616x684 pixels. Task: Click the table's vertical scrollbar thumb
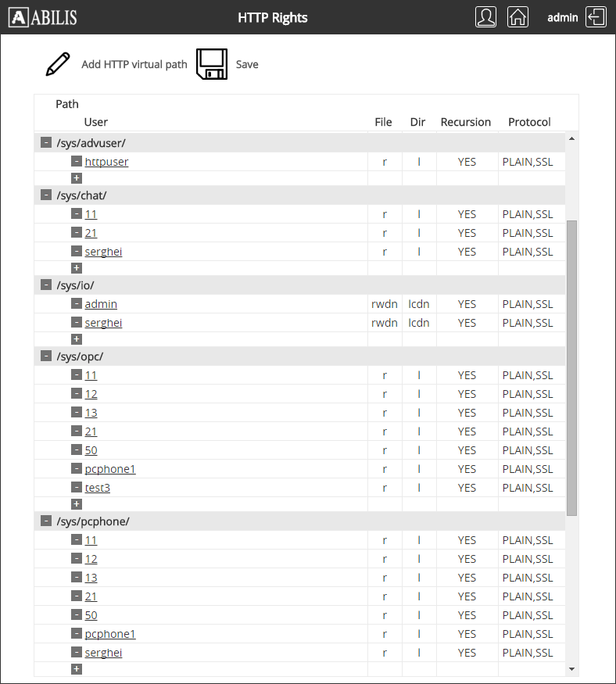click(571, 367)
